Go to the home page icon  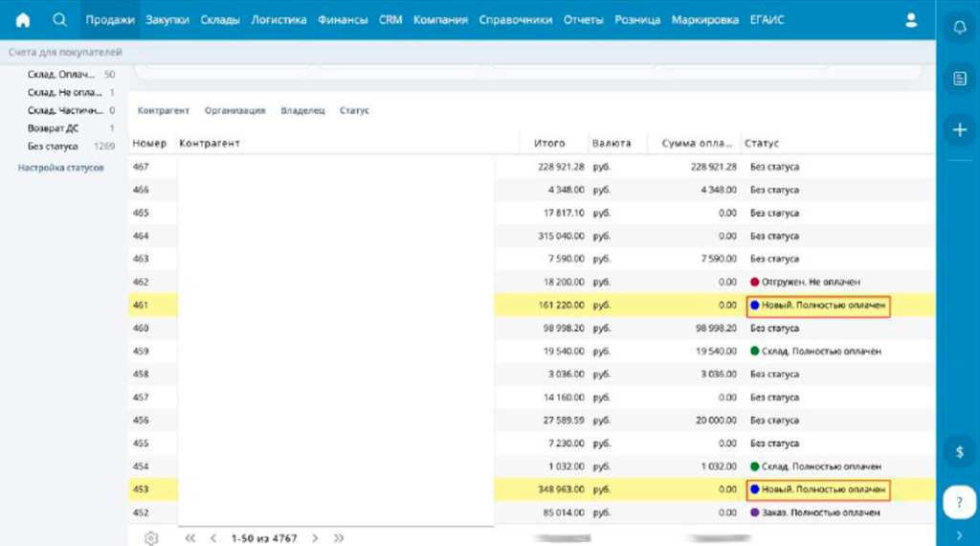point(23,20)
